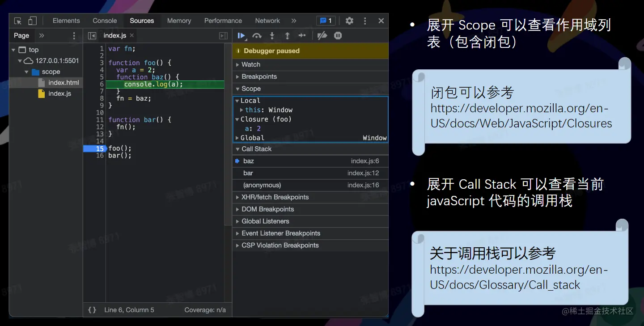The image size is (644, 326).
Task: Click the highlighted console.log(a) line
Action: [x=165, y=84]
